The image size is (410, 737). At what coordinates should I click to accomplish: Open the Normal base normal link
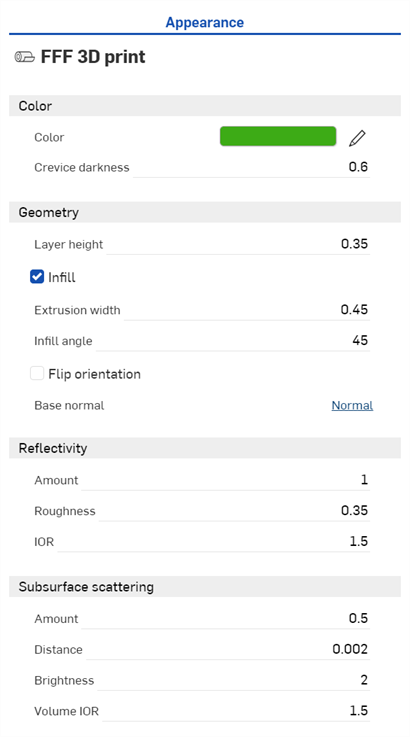pos(352,405)
